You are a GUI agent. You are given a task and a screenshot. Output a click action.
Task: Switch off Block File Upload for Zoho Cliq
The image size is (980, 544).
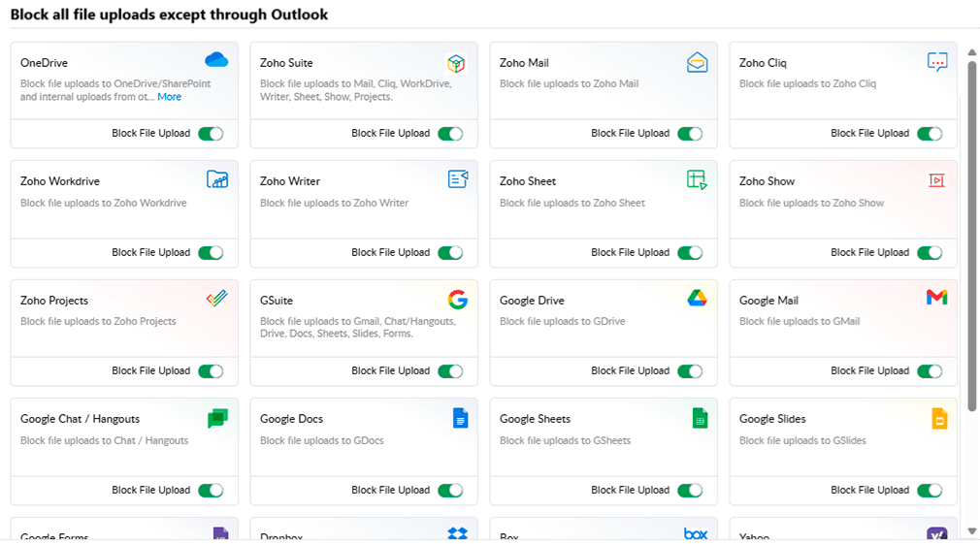930,134
